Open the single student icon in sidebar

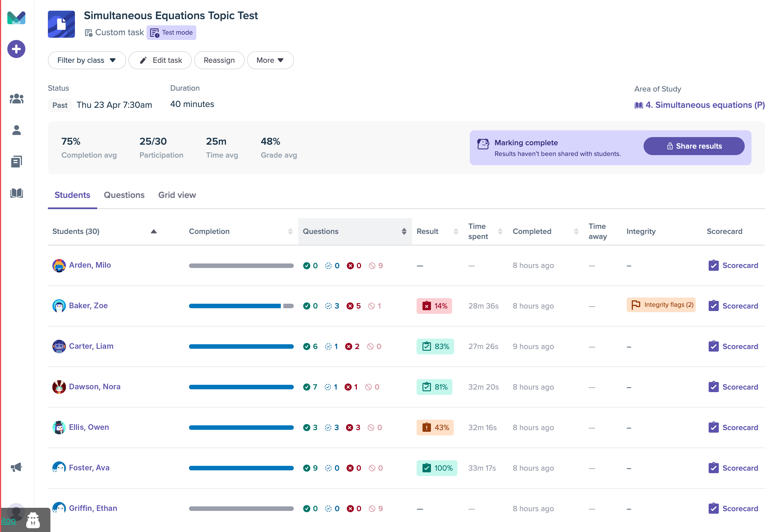16,130
